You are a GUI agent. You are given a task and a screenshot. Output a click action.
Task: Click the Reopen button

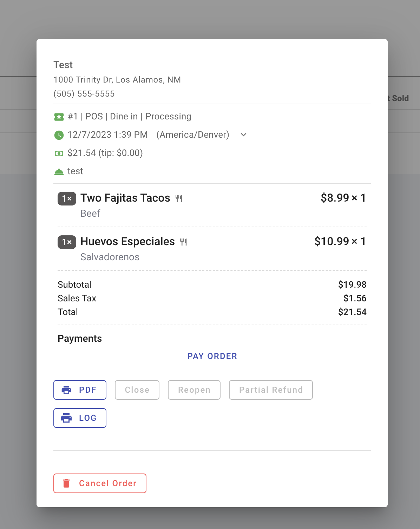coord(194,390)
